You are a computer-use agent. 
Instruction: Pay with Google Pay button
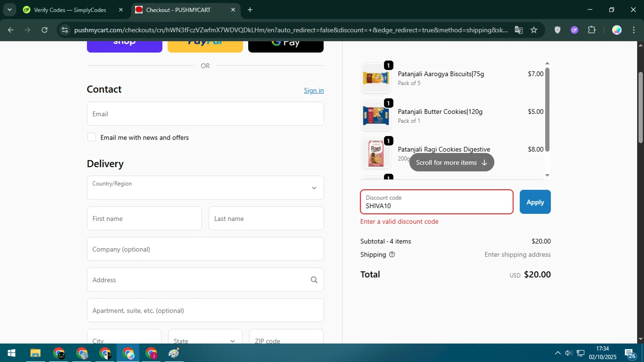tap(286, 47)
